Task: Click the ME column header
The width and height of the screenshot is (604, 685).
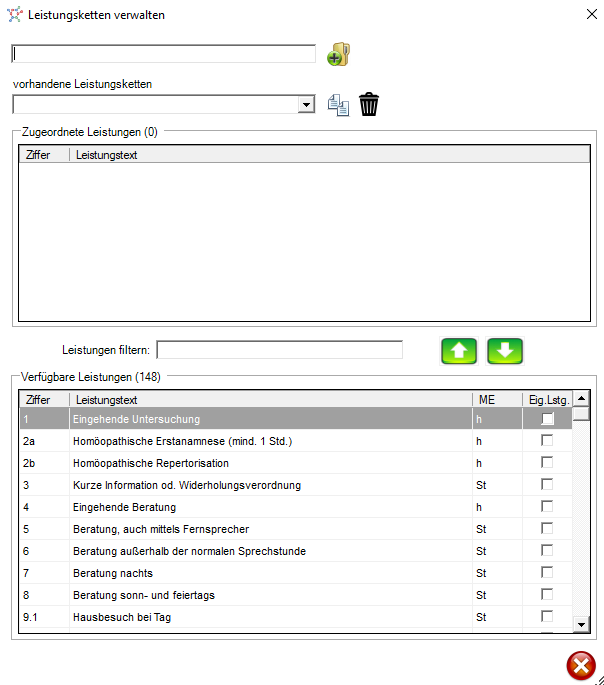Action: coord(497,400)
